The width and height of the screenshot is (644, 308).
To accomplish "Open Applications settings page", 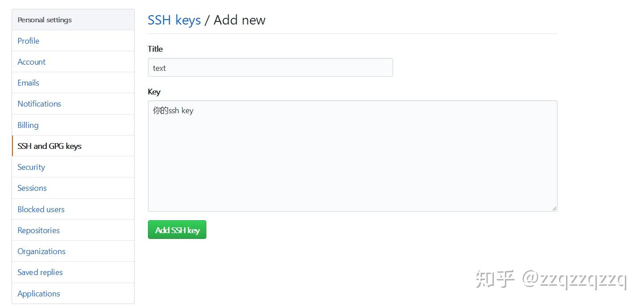I will [x=39, y=294].
